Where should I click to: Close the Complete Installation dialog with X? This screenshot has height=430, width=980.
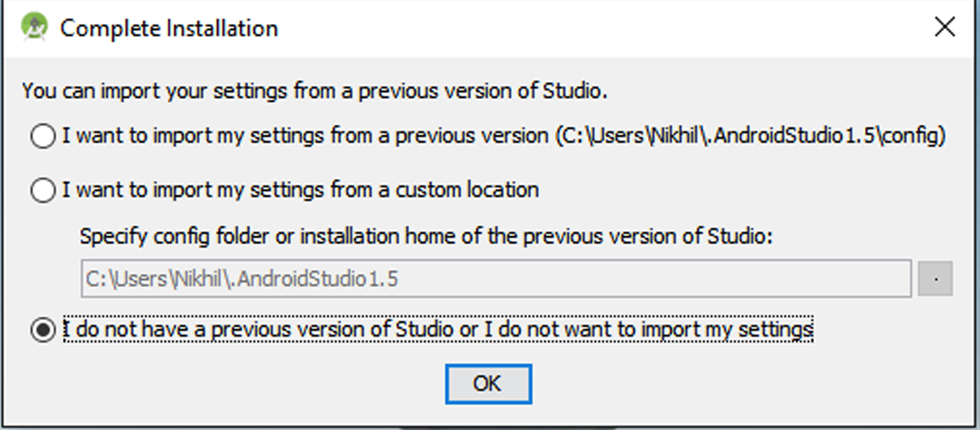[x=945, y=27]
